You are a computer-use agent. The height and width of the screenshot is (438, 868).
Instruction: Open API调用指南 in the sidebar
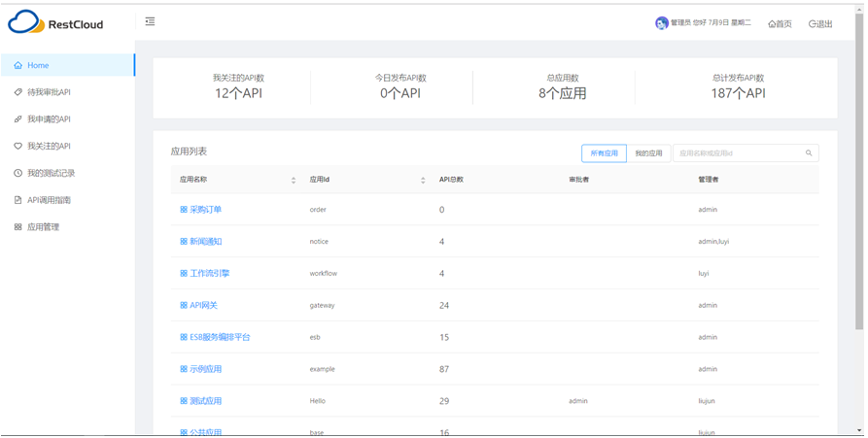[49, 200]
